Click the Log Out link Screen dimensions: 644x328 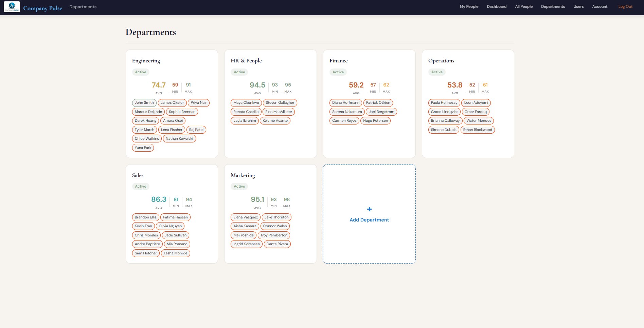click(625, 7)
